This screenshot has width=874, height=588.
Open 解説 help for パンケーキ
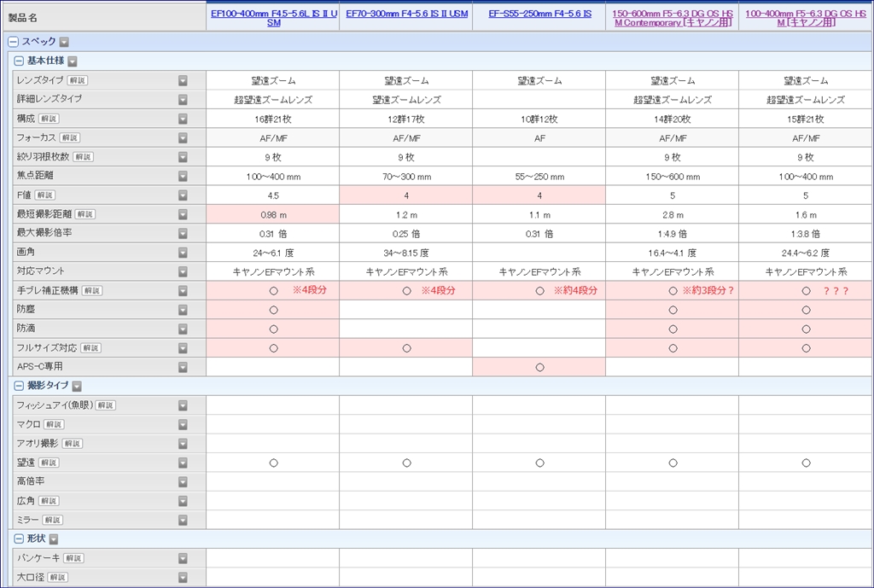click(x=73, y=558)
